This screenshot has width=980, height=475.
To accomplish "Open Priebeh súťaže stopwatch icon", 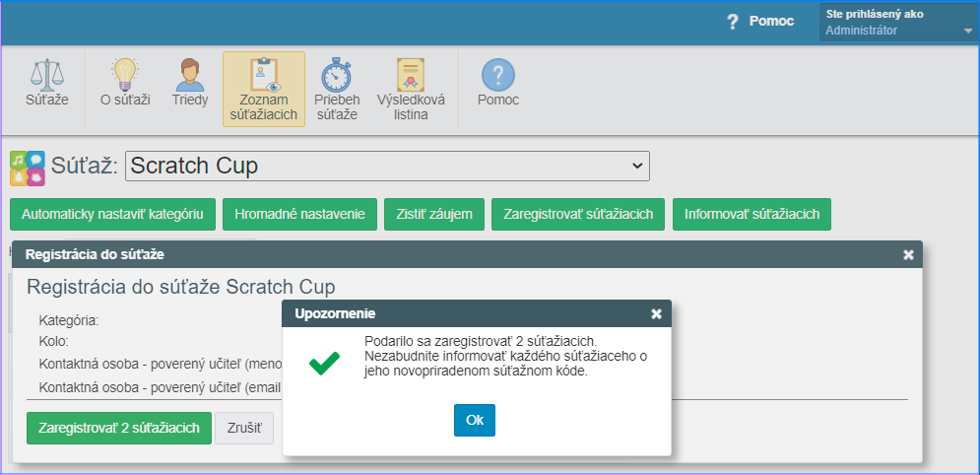I will [336, 75].
